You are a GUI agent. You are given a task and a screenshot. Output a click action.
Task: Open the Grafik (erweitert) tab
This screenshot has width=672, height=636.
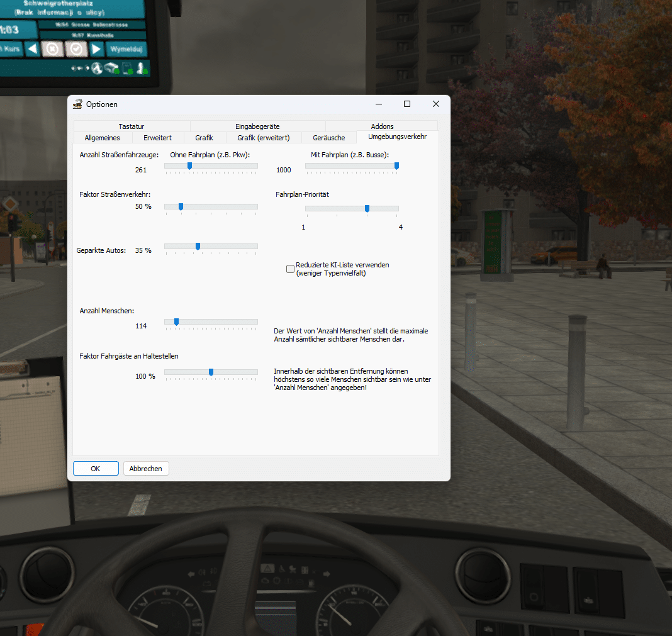[x=263, y=138]
